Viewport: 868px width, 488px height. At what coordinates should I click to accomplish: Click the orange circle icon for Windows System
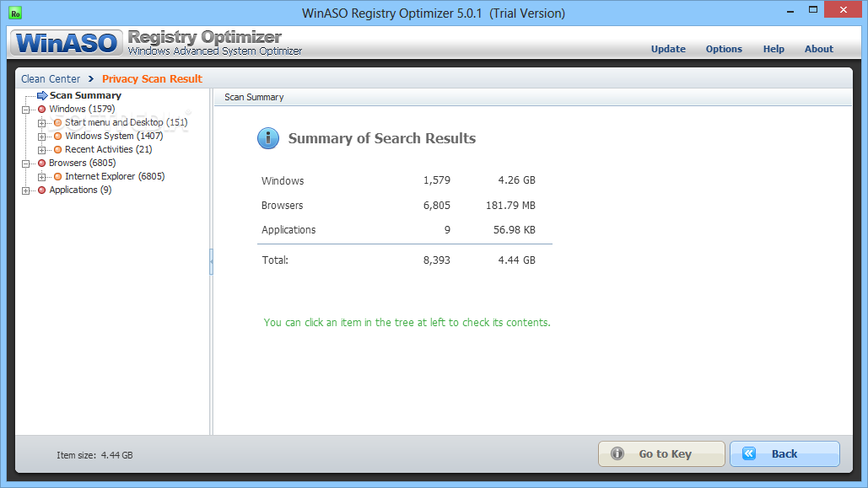[x=57, y=136]
